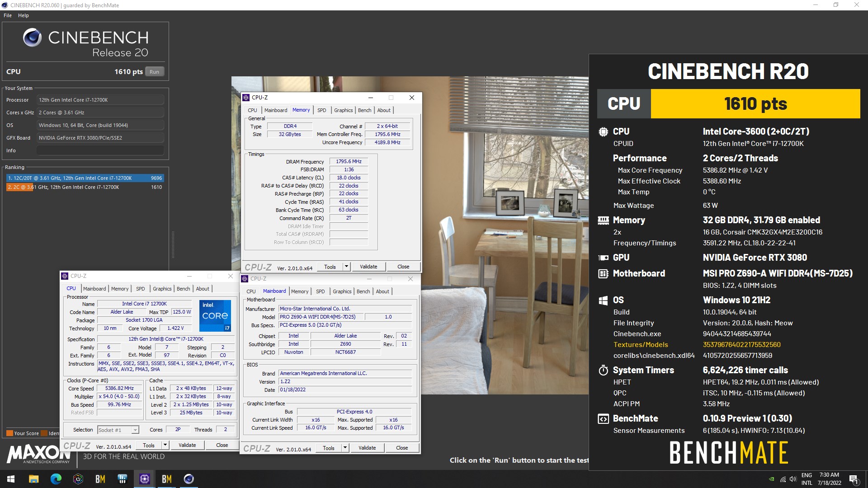This screenshot has width=868, height=488.
Task: Click the BenchMate code-bracket icon in the panel
Action: click(x=603, y=419)
